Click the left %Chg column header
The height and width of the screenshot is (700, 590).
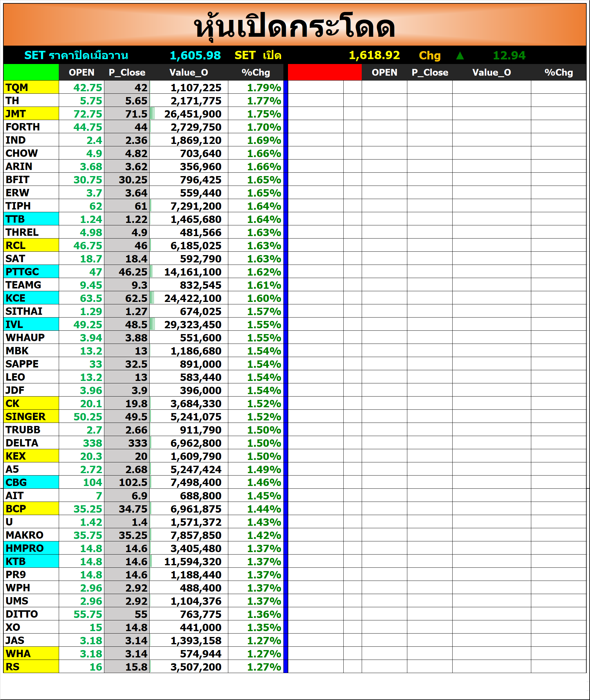256,72
